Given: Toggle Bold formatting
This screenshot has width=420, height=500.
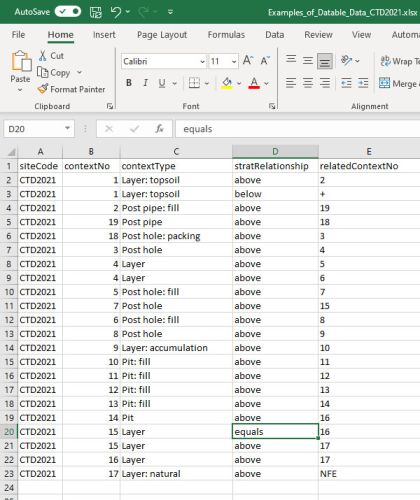Looking at the screenshot, I should point(129,83).
